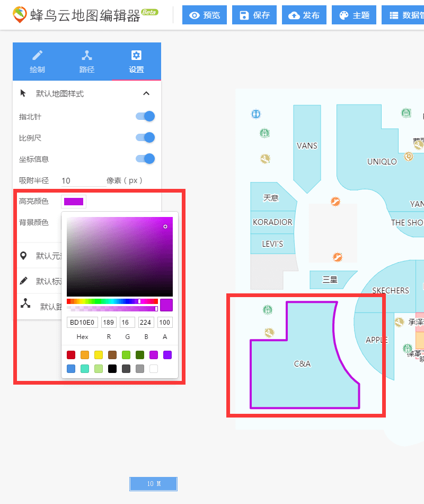The image size is (424, 504).
Task: Open the 主题 theme button
Action: pyautogui.click(x=354, y=15)
